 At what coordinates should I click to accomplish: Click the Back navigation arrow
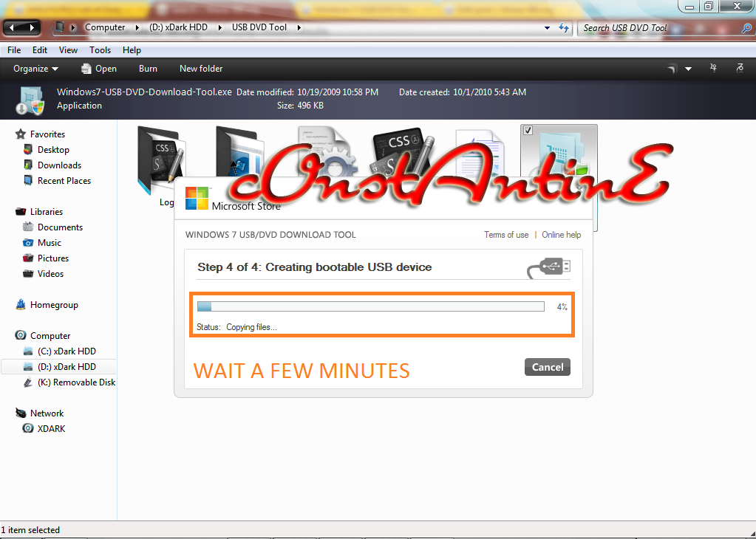(x=13, y=27)
